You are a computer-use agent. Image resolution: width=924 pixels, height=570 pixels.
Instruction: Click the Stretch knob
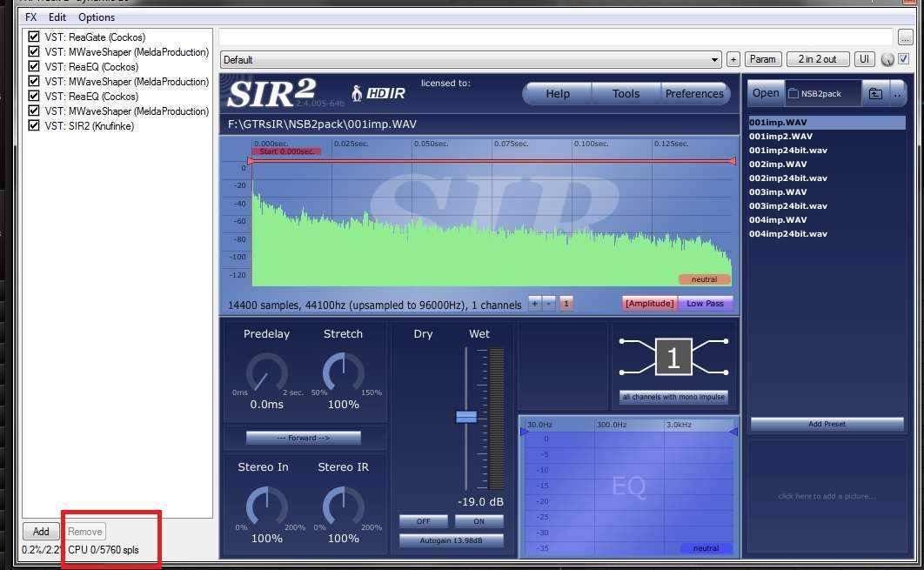tap(343, 373)
